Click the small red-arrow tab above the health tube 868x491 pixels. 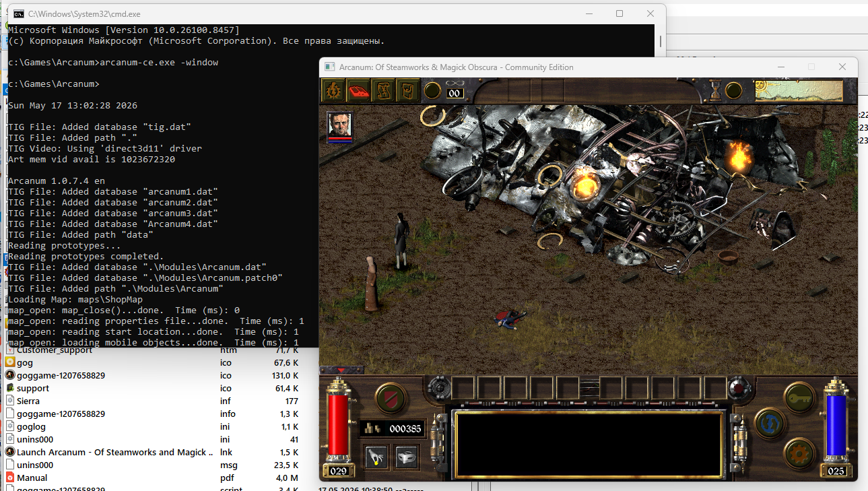341,370
